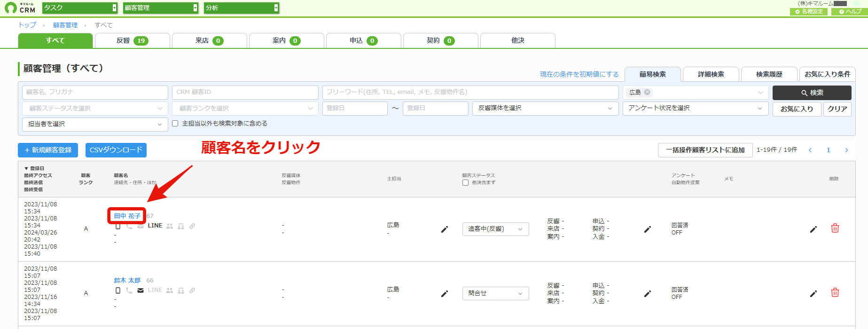Select the すべて tab

55,40
